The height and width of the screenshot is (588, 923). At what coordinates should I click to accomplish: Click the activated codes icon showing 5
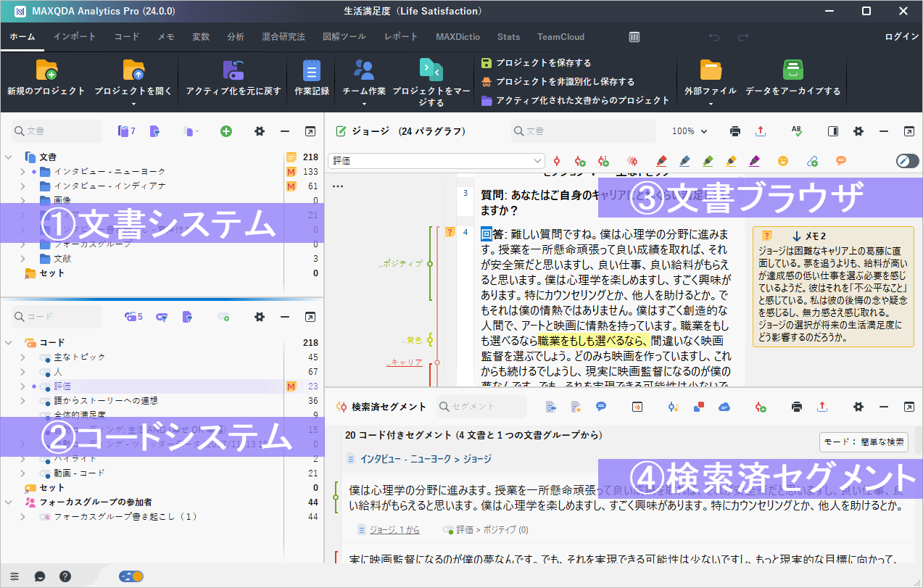point(133,317)
